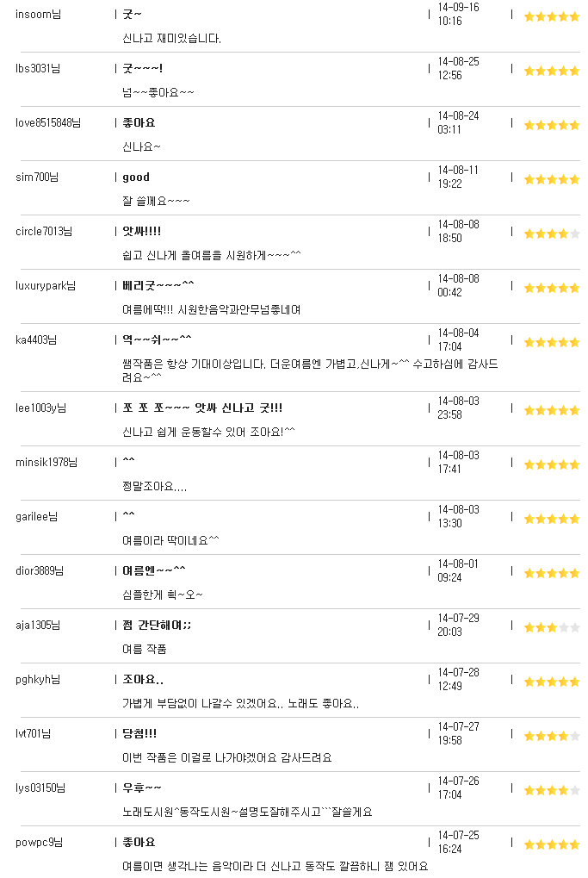The width and height of the screenshot is (588, 878).
Task: Select the username love8515848님
Action: point(48,123)
